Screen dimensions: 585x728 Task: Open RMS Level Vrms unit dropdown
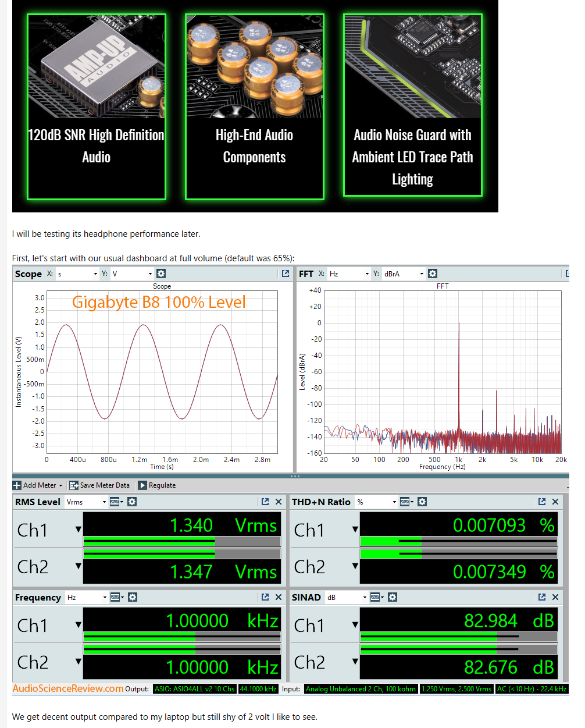[86, 502]
